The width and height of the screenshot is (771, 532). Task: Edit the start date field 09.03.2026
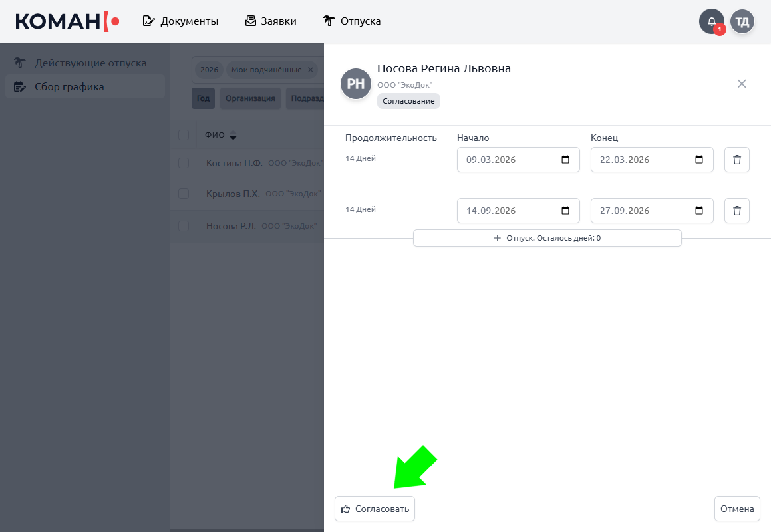518,160
